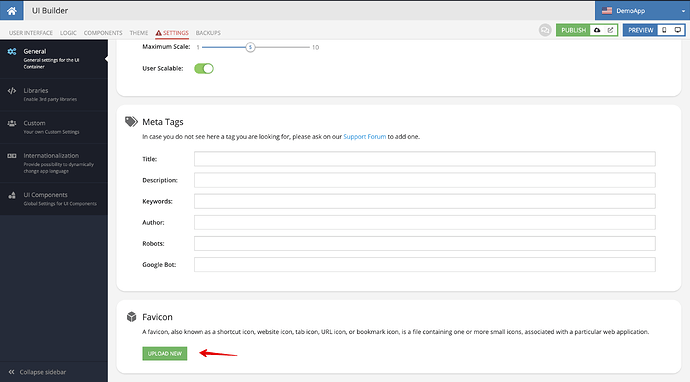Select the mobile preview icon

point(664,30)
